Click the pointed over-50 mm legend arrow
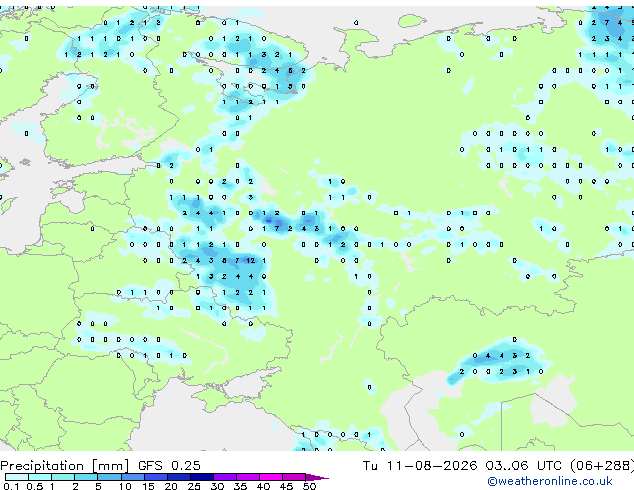Screen dimensions: 634x490 (x=317, y=477)
